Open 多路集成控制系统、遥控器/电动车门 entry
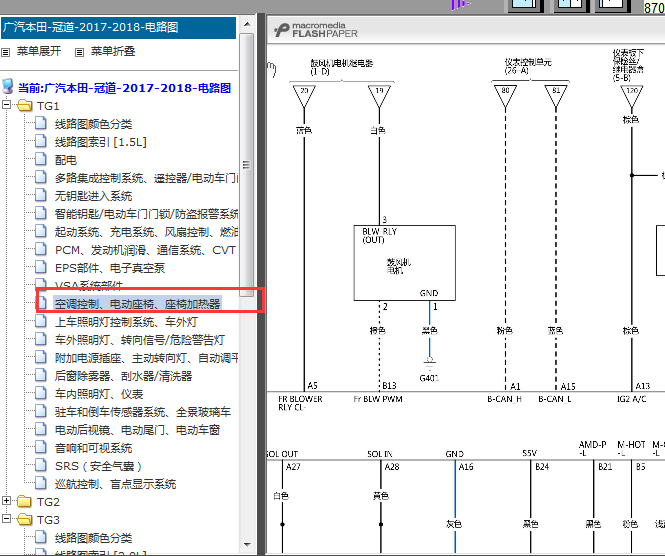Screen dimensions: 665x556 (146, 178)
